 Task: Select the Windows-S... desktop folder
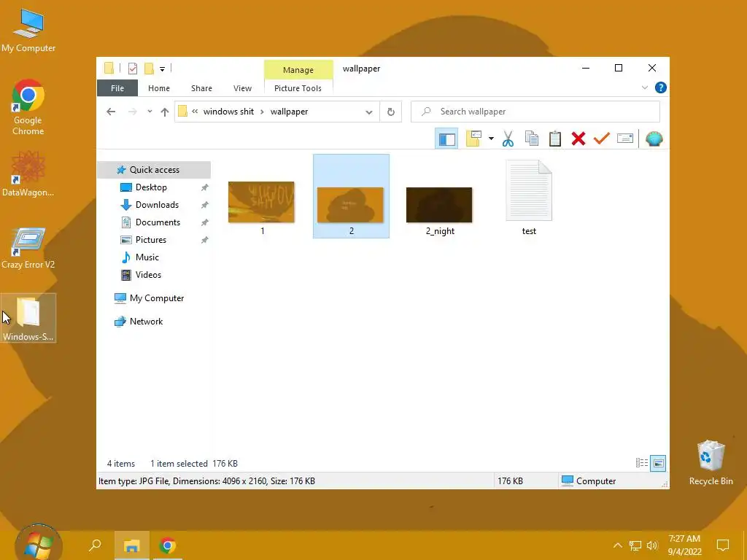[x=28, y=318]
